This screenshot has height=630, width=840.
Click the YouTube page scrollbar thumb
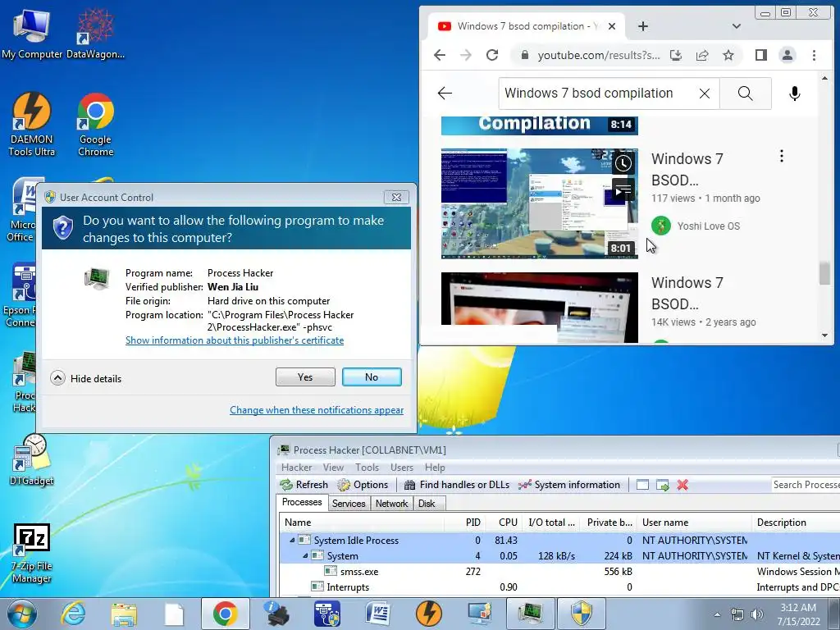[x=824, y=273]
